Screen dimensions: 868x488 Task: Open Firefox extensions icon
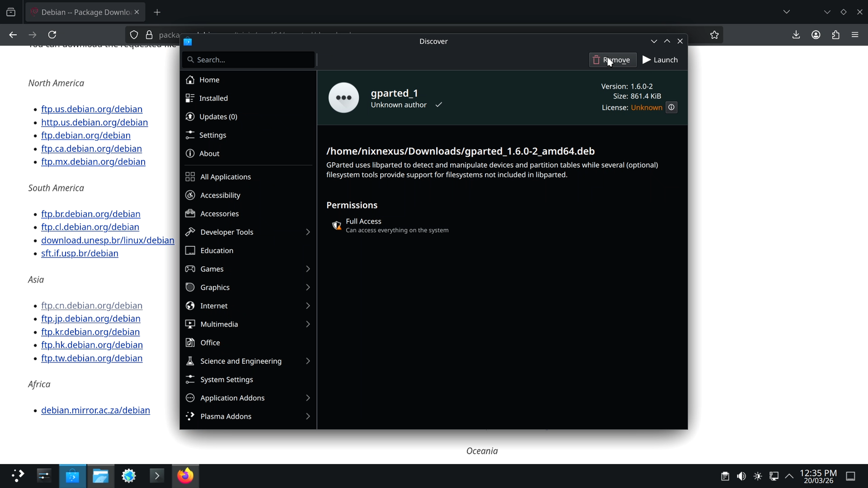click(x=835, y=35)
